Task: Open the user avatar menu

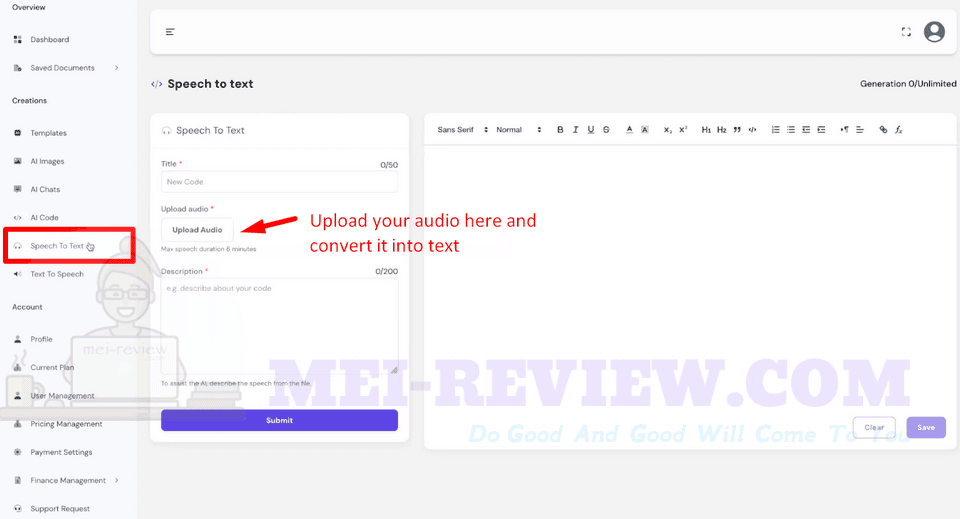Action: pos(934,32)
